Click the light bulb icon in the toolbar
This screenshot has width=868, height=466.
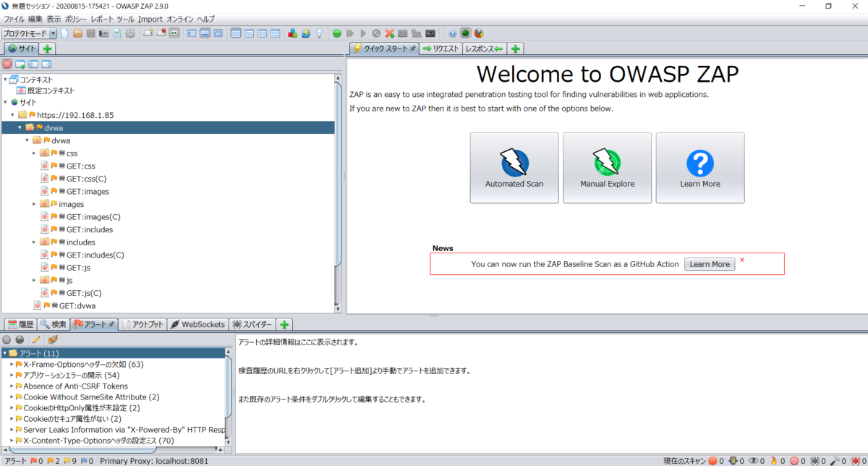click(x=319, y=33)
